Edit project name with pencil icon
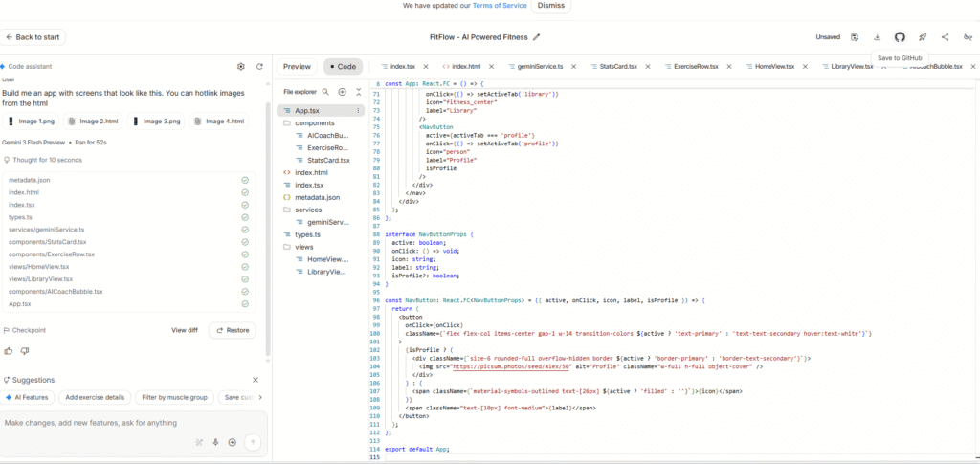 click(x=537, y=37)
